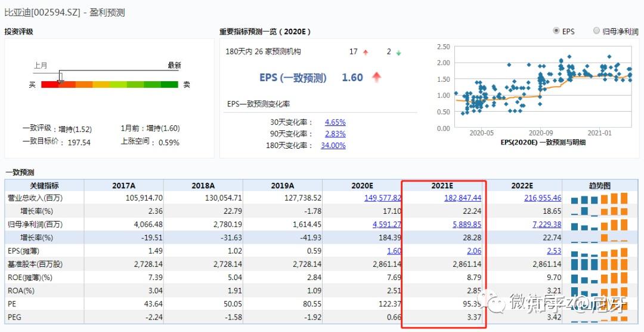Open ROE trend bar chart thumbnail
The width and height of the screenshot is (644, 332).
(x=599, y=278)
